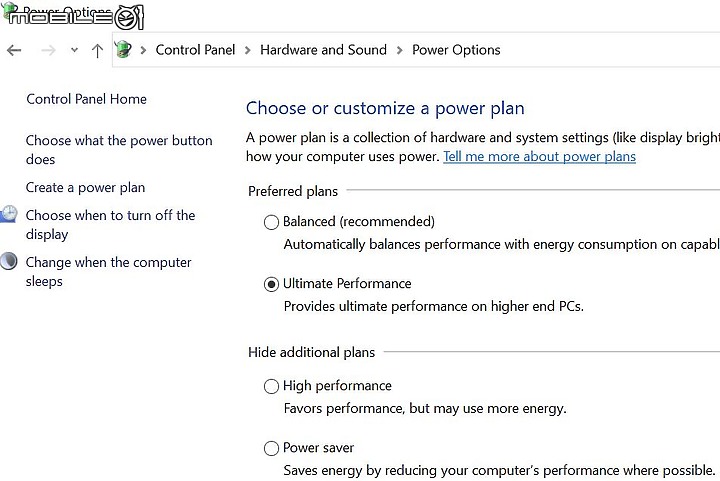Expand the chevron after Hardware and Sound breadcrumb
The image size is (720, 481).
(399, 50)
